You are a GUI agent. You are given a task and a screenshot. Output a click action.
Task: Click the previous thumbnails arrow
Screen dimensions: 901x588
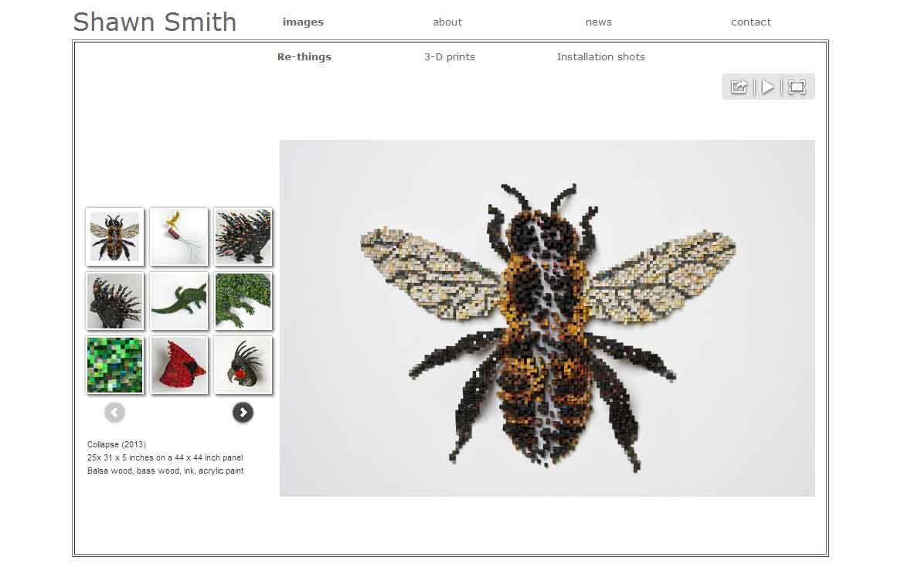coord(114,412)
